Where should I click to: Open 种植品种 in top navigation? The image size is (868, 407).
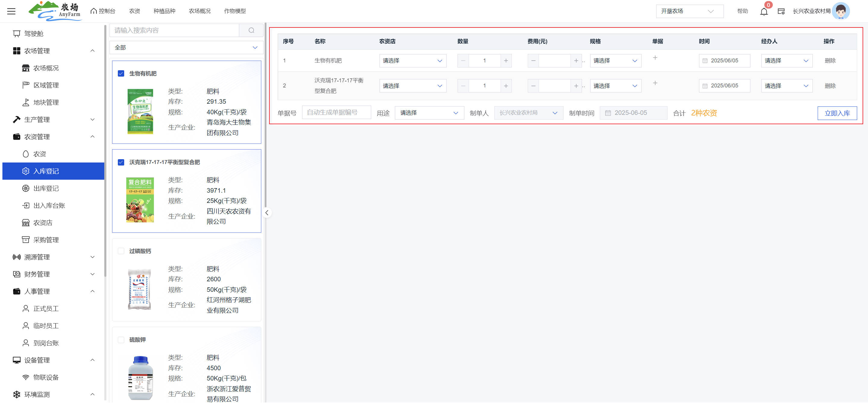(x=164, y=11)
